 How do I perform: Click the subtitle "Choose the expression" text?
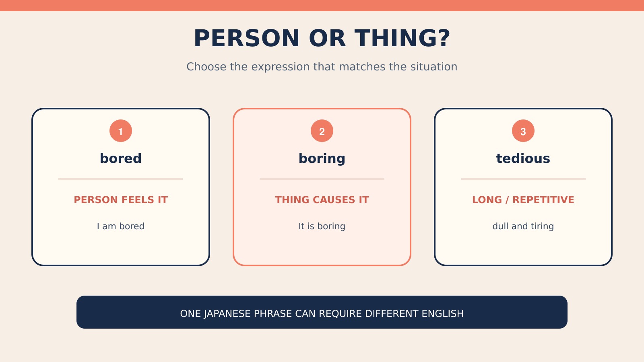[322, 67]
